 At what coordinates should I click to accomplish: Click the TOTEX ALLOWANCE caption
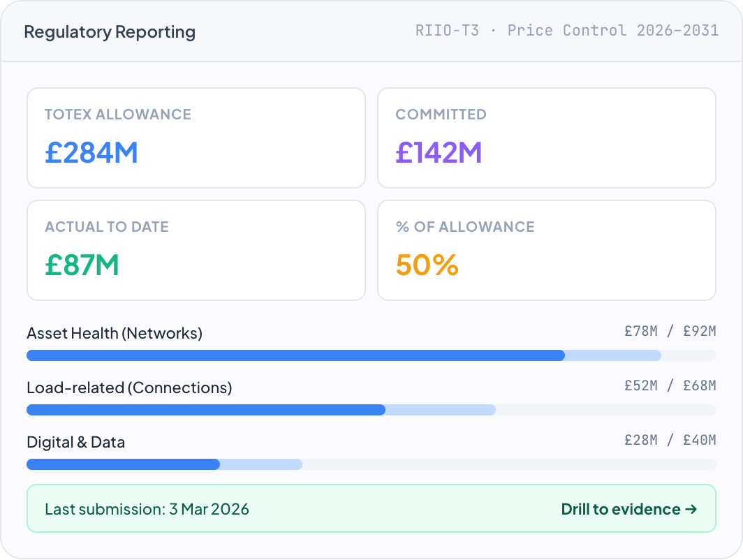click(x=118, y=115)
